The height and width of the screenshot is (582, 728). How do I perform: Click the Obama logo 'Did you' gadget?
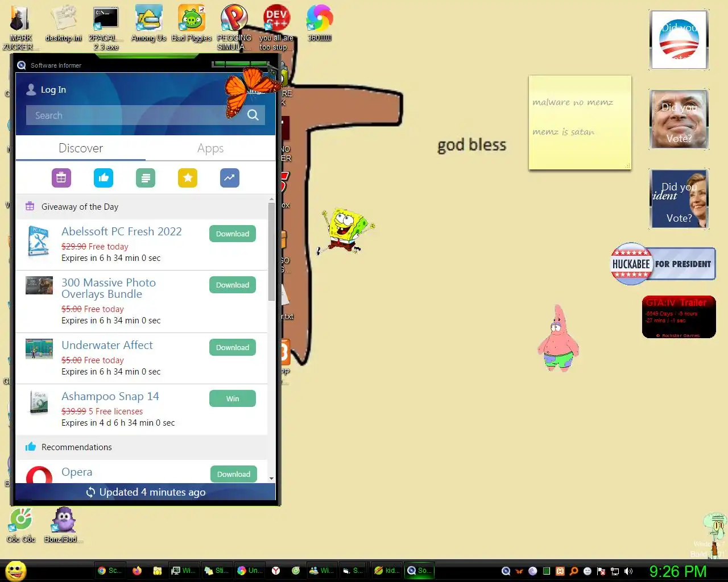tap(679, 40)
